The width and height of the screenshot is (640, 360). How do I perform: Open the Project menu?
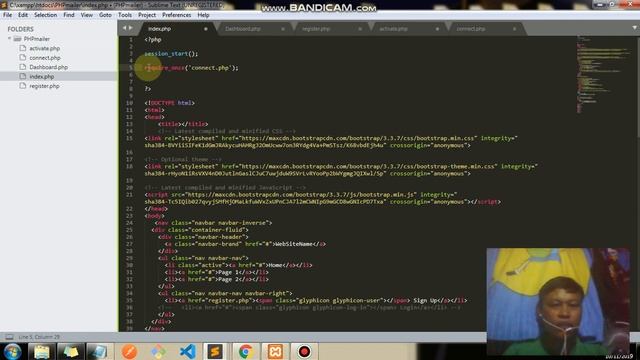[x=147, y=15]
